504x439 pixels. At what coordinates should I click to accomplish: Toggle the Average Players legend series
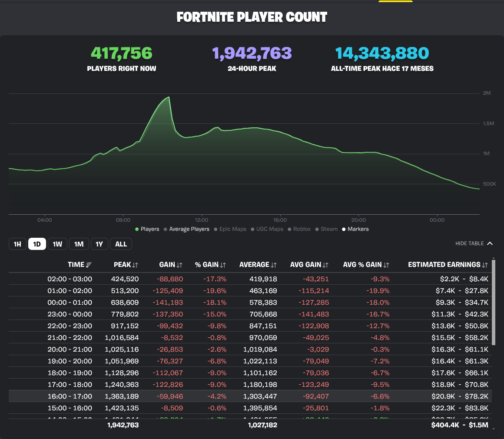(186, 229)
